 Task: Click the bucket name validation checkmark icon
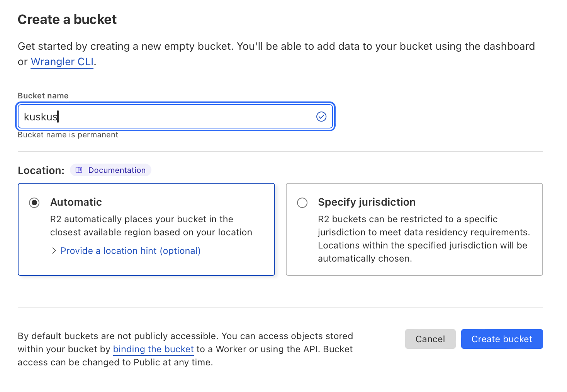pos(321,117)
